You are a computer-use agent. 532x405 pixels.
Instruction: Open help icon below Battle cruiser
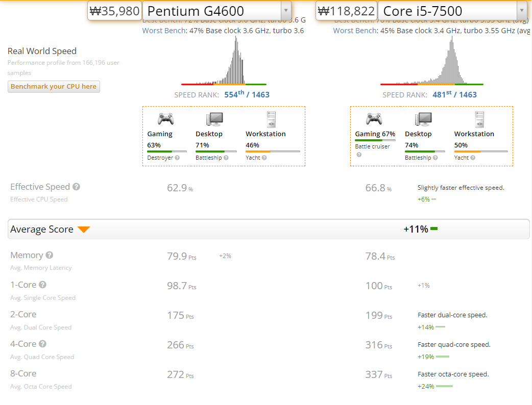coord(359,155)
